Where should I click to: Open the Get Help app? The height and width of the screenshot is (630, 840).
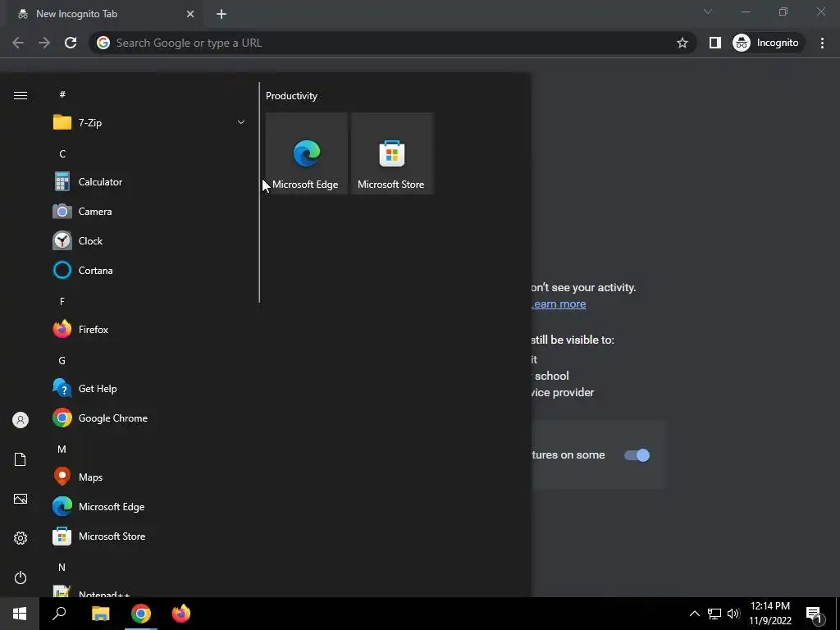(148, 388)
